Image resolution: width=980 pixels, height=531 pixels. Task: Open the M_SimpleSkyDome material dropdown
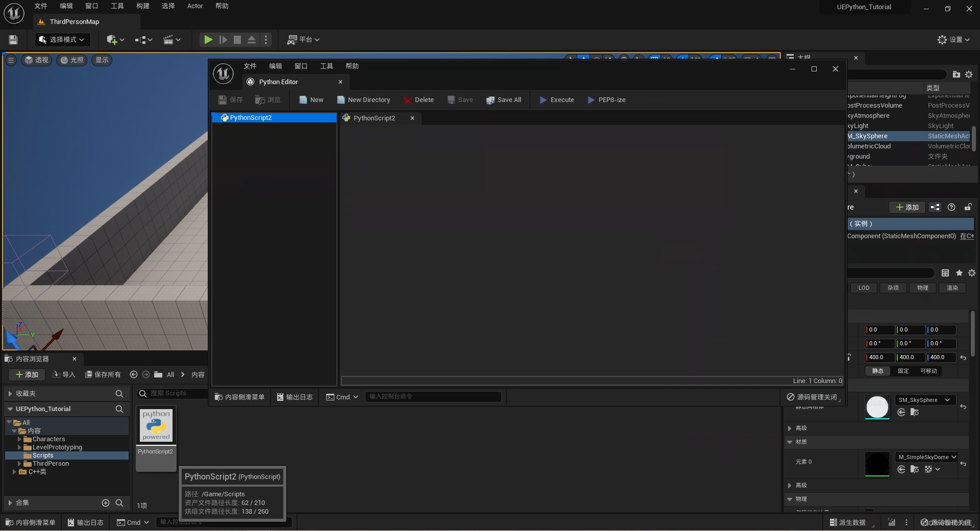[927, 458]
